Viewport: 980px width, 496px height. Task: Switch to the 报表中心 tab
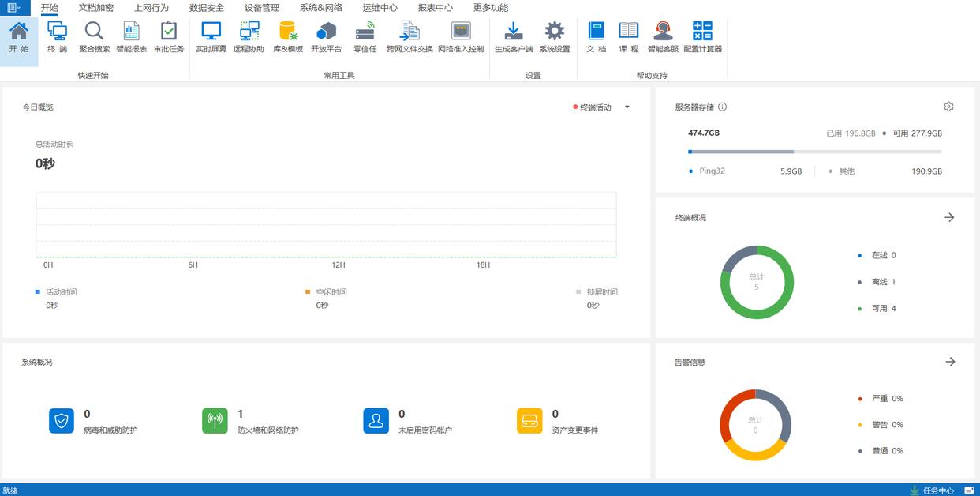point(435,8)
